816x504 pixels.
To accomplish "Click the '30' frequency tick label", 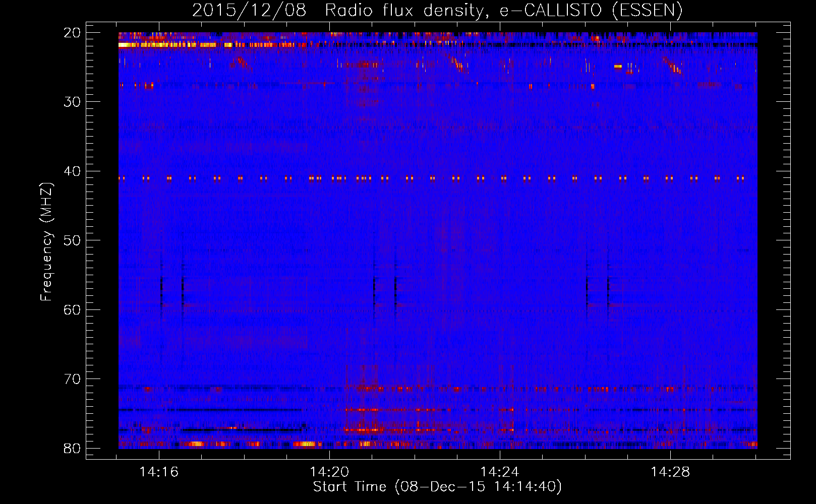I will tap(72, 102).
